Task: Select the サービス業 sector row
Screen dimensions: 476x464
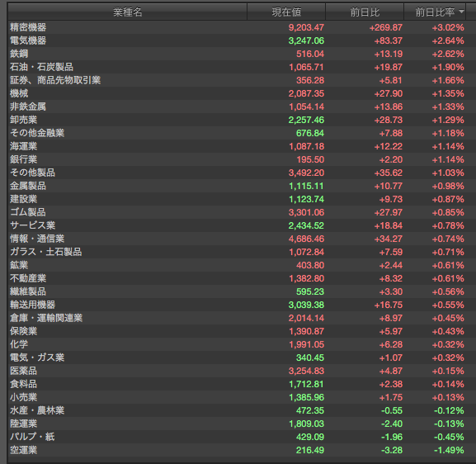Action: pyautogui.click(x=242, y=225)
